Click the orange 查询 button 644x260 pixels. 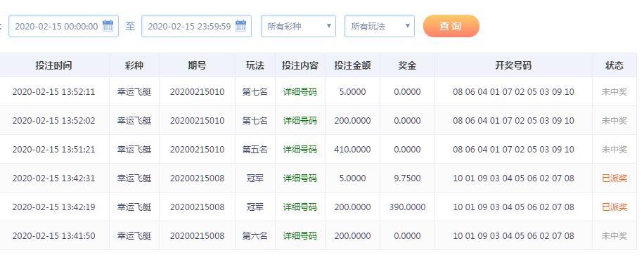pos(451,26)
